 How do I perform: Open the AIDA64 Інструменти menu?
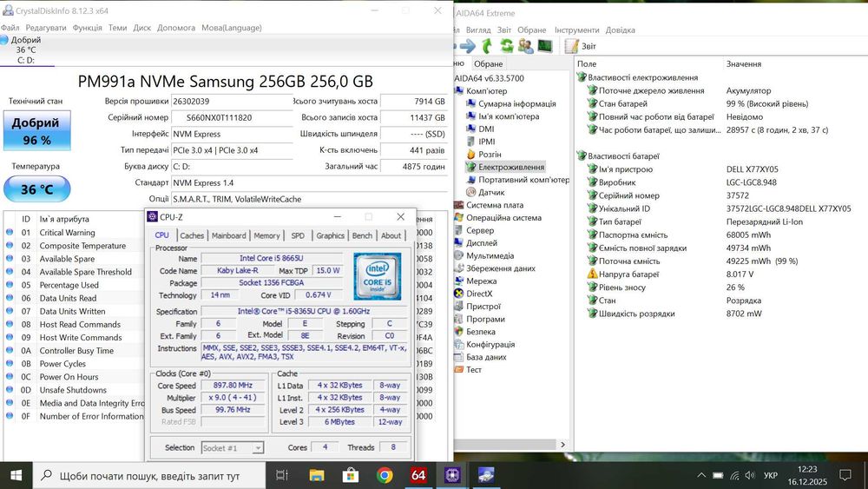point(577,30)
